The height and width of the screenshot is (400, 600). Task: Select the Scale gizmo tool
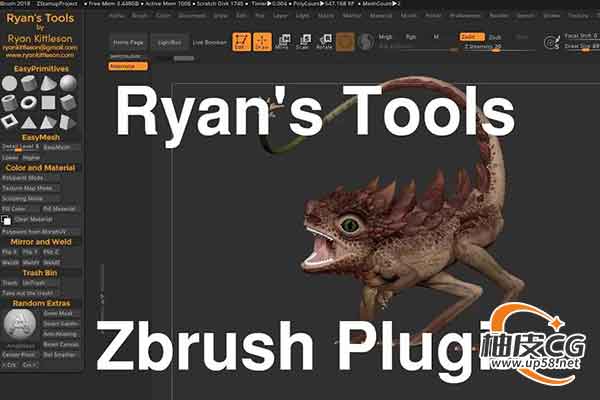click(x=304, y=42)
